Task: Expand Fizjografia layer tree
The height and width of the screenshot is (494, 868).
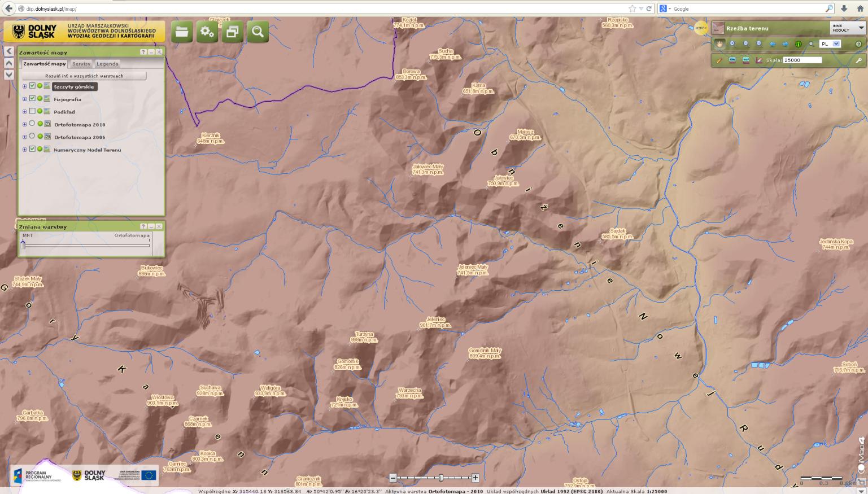Action: pyautogui.click(x=24, y=99)
